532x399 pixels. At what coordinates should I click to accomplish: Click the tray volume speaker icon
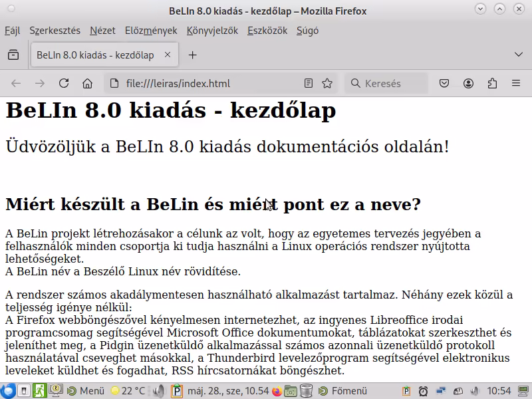pyautogui.click(x=475, y=391)
